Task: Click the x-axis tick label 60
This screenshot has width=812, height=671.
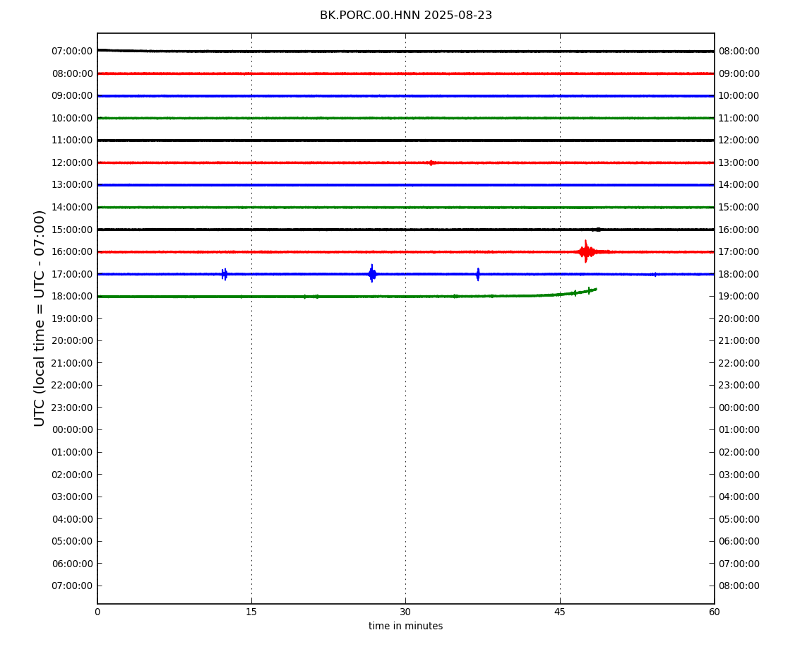Action: pyautogui.click(x=714, y=612)
